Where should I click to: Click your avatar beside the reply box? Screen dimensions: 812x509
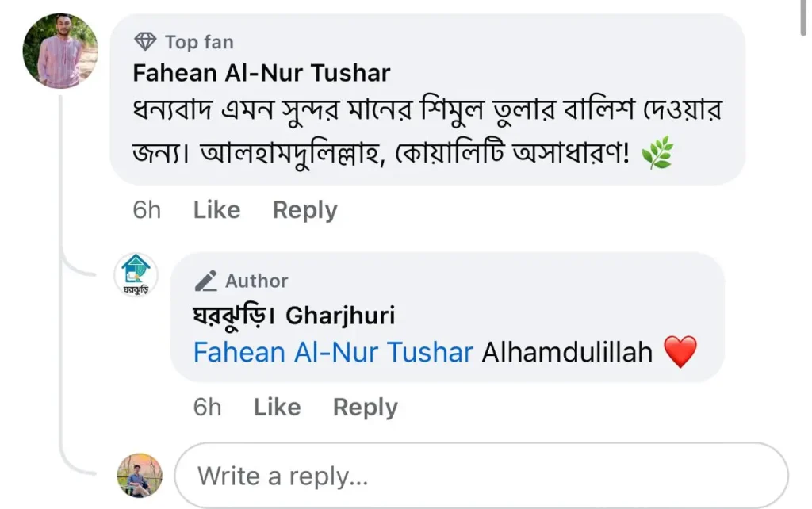[140, 475]
